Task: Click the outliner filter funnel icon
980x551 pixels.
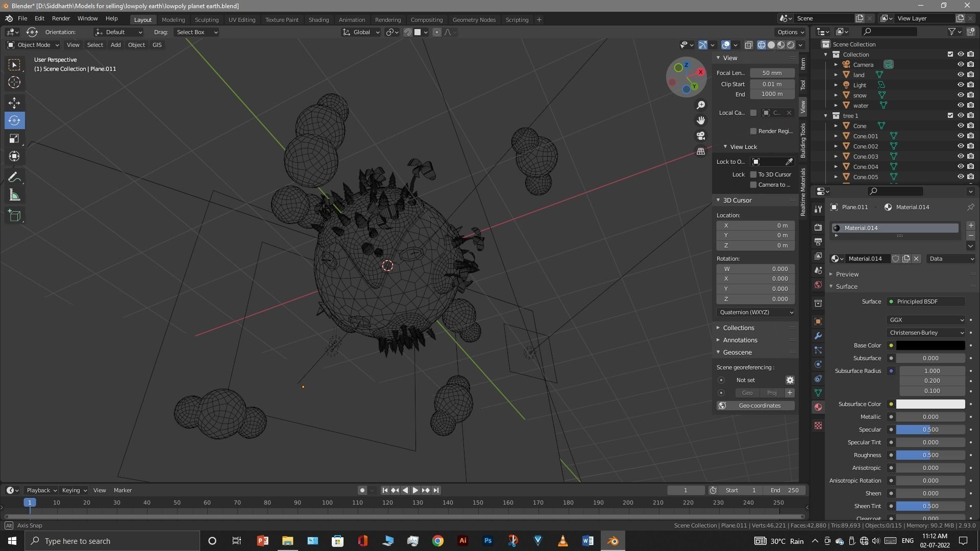Action: (952, 32)
